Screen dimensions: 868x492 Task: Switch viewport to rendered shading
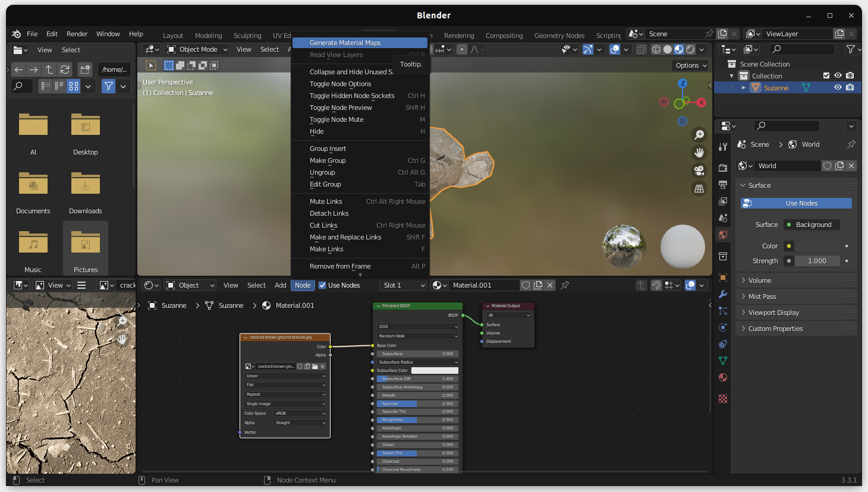[690, 49]
